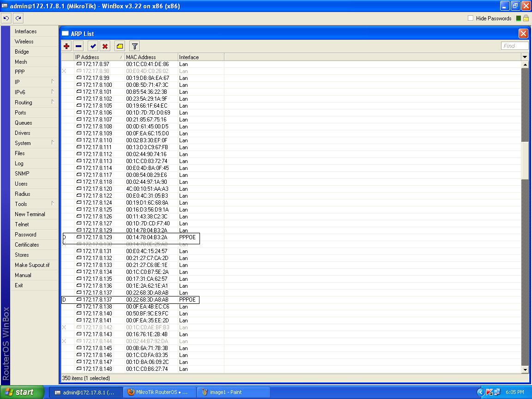Switch to MikroTik RouterOS Firefox taskbar item

(x=159, y=392)
